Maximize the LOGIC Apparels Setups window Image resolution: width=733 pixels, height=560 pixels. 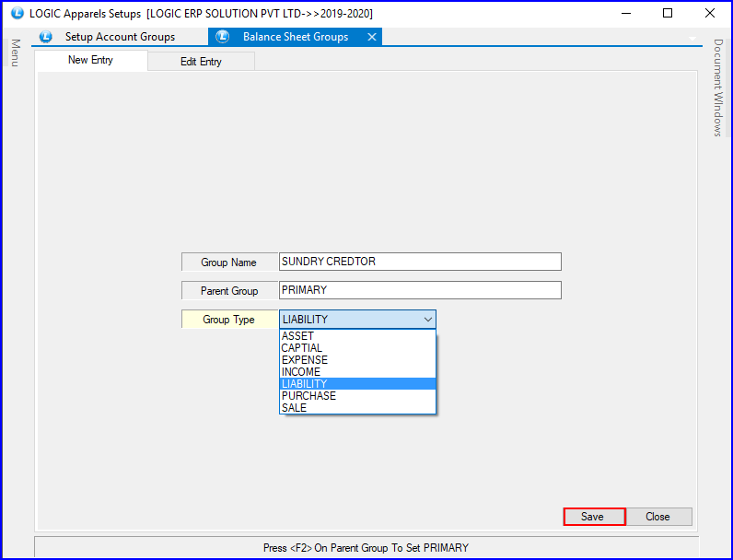pyautogui.click(x=668, y=13)
